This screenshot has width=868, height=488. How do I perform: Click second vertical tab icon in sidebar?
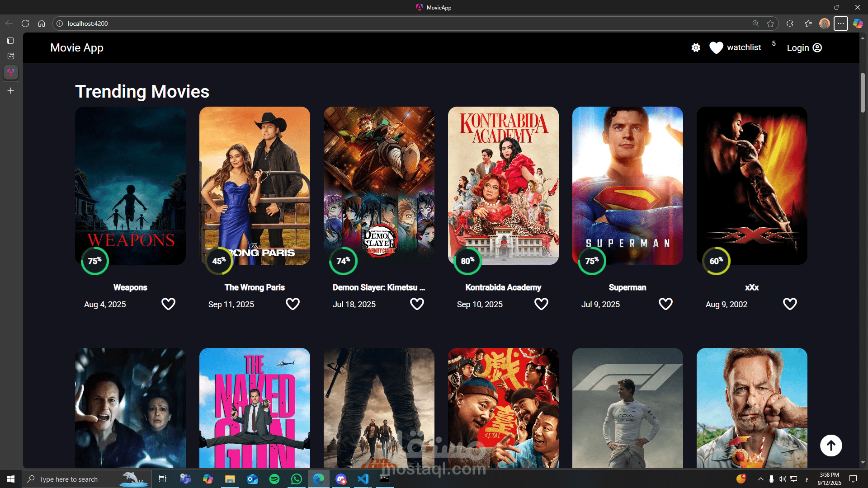11,56
